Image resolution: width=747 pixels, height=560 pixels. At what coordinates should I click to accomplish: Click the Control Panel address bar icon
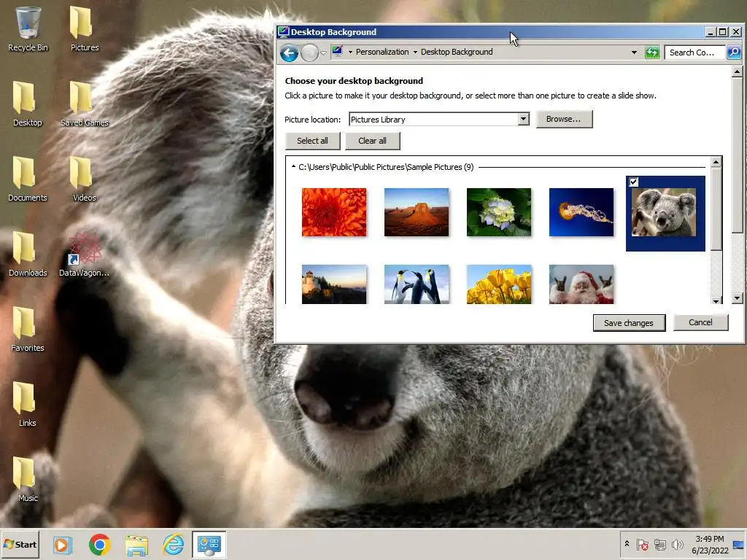click(x=337, y=52)
